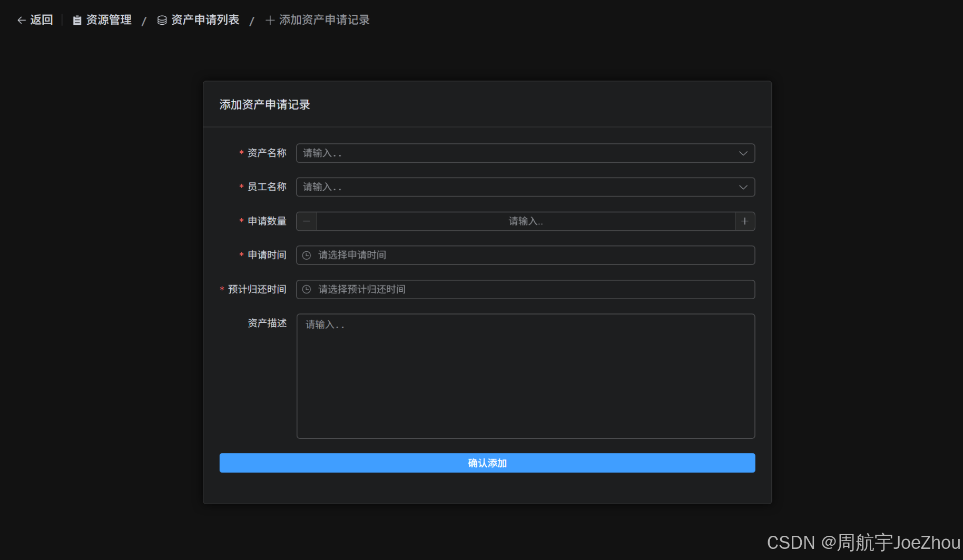
Task: Click the plus icon before 添加资产申请记录 breadcrumb
Action: [270, 20]
